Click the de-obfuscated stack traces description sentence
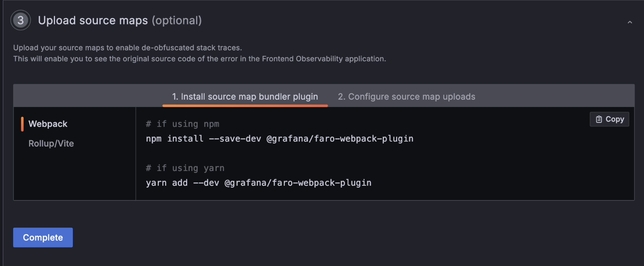 click(127, 48)
